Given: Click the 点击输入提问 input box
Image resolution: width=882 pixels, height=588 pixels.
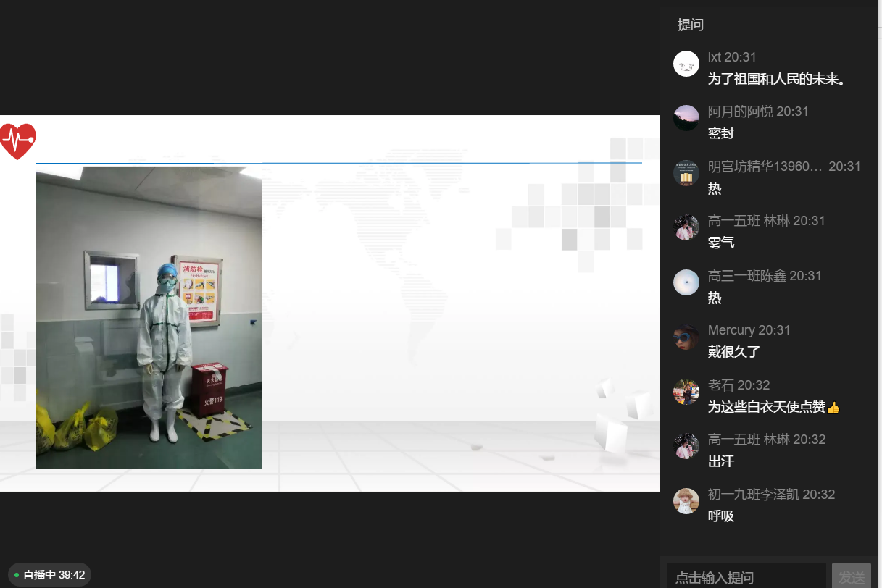Looking at the screenshot, I should click(x=746, y=577).
